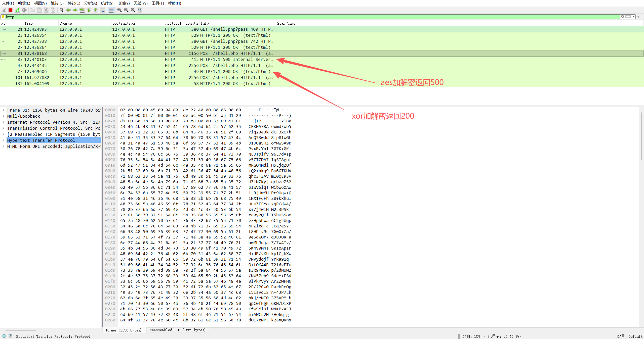Switch to Reassembled TCP (1559 bytes) tab
This screenshot has height=339, width=644.
tap(178, 330)
